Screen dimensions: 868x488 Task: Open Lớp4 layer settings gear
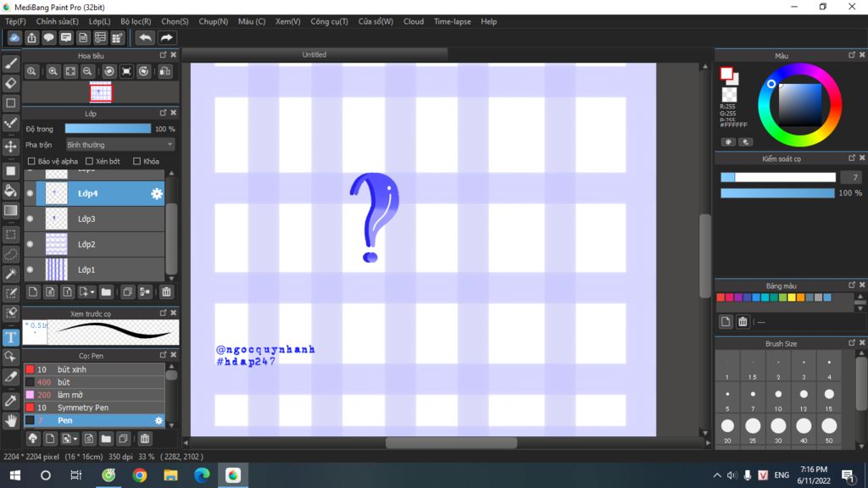[x=157, y=194]
